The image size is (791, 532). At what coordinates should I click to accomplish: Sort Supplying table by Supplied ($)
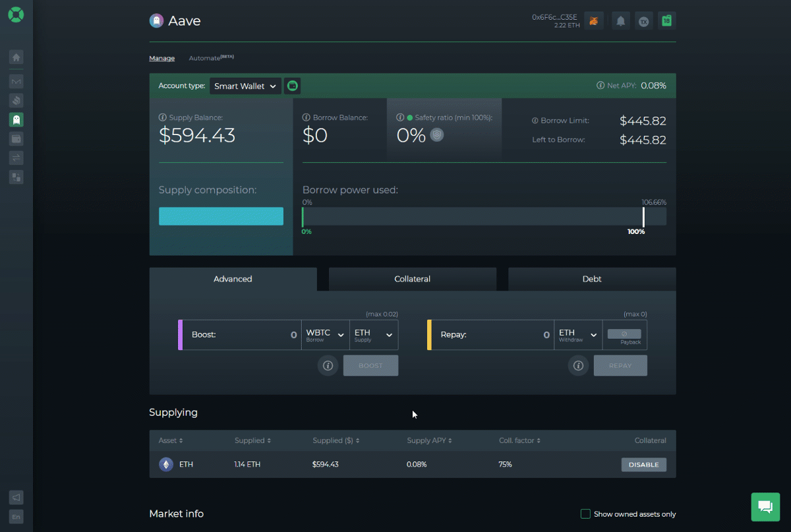click(336, 440)
